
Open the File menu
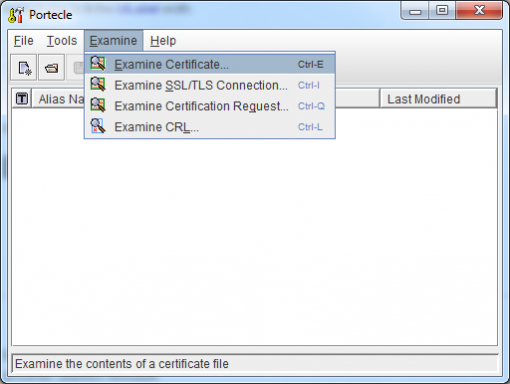point(24,41)
